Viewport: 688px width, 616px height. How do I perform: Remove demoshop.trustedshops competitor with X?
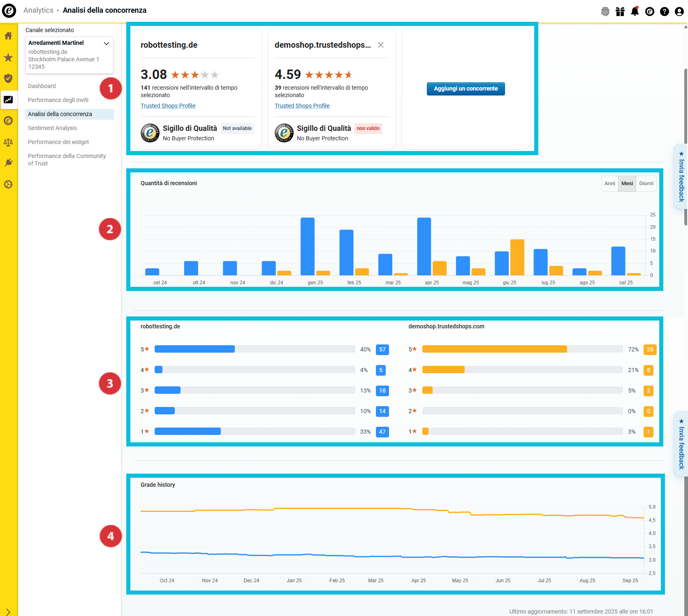(x=381, y=45)
